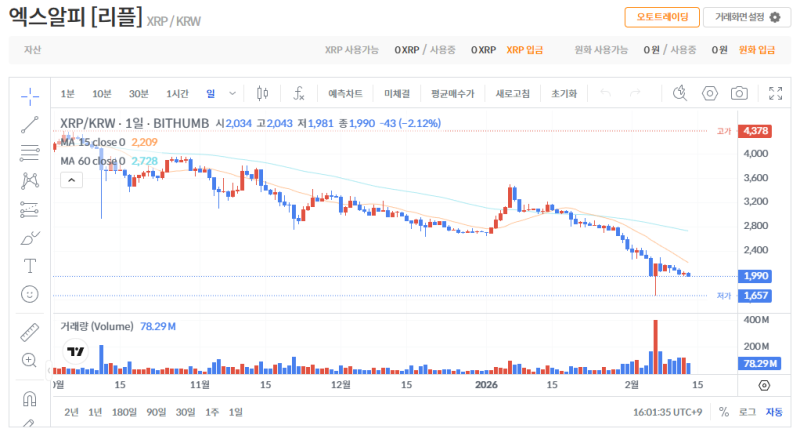Select the ruler measure tool
The height and width of the screenshot is (436, 800).
coord(30,332)
